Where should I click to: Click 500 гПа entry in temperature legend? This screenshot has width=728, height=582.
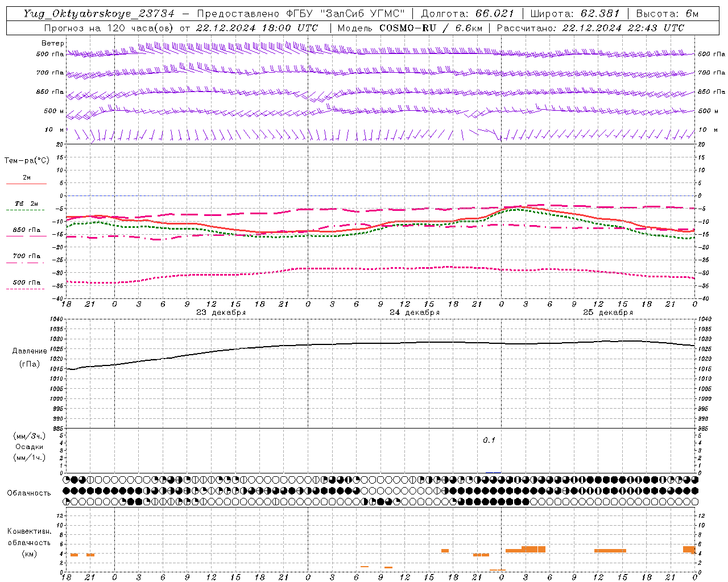pos(27,282)
